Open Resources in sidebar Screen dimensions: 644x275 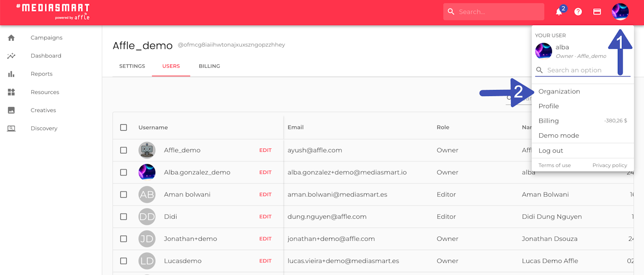coord(45,92)
